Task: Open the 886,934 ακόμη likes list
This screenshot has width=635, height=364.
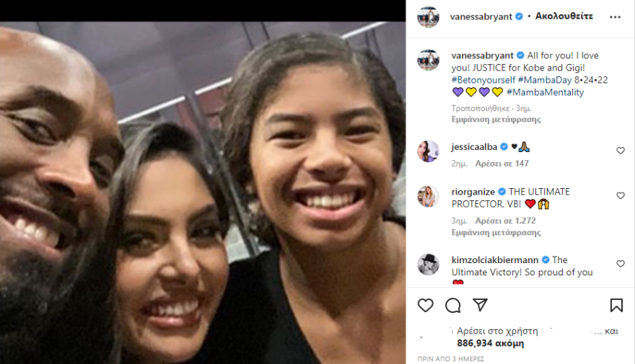Action: [491, 343]
